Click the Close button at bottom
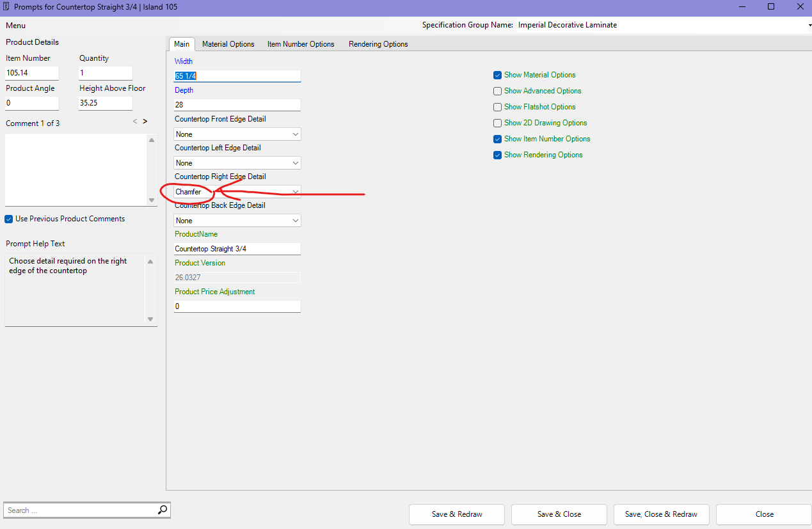This screenshot has height=529, width=812. [x=764, y=514]
